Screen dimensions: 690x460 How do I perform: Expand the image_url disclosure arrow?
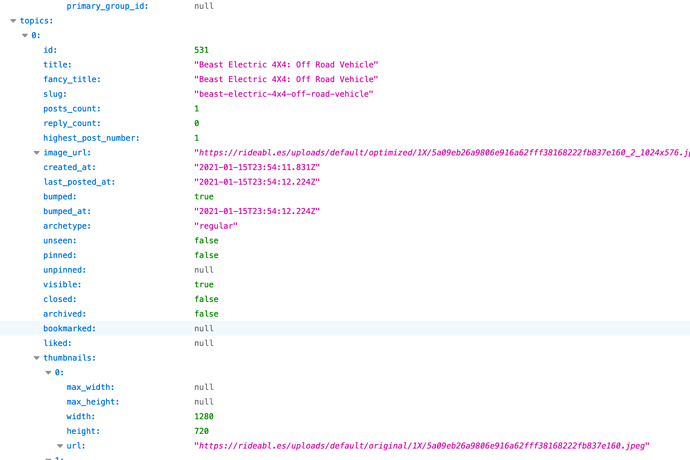click(x=37, y=153)
